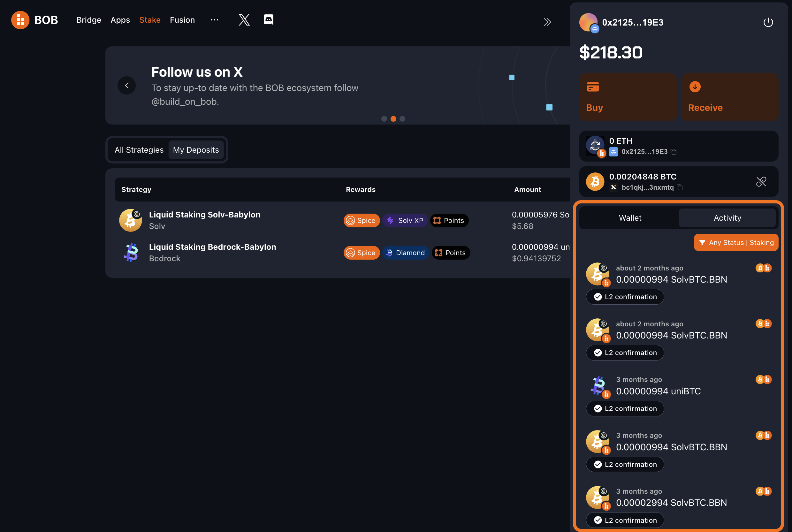This screenshot has height=532, width=792.
Task: Open Liquid Staking Bedrock-Babylon strategy
Action: pyautogui.click(x=212, y=247)
